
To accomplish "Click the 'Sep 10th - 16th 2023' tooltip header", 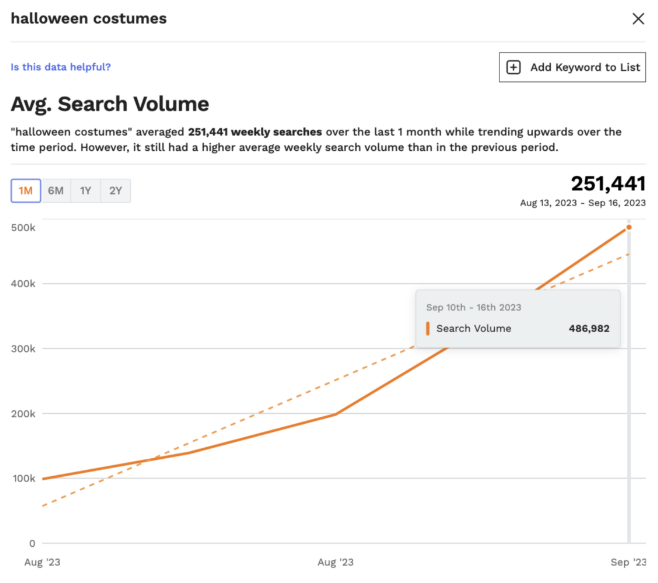I will [x=473, y=307].
